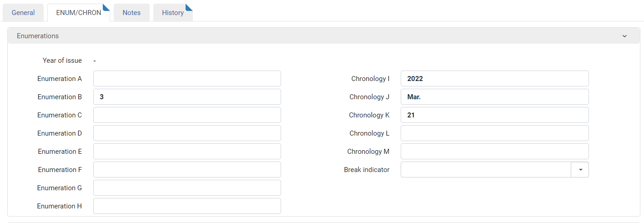Click the Break indicator combo box field

(x=486, y=170)
